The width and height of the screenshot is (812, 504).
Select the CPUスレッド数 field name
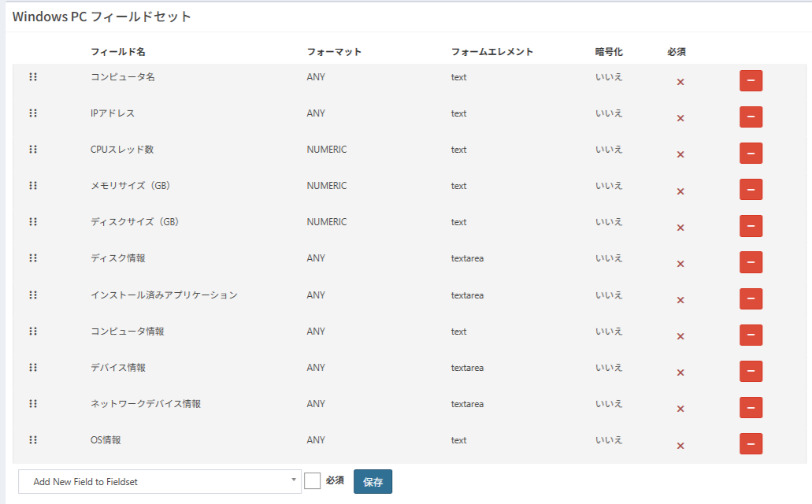coord(122,149)
